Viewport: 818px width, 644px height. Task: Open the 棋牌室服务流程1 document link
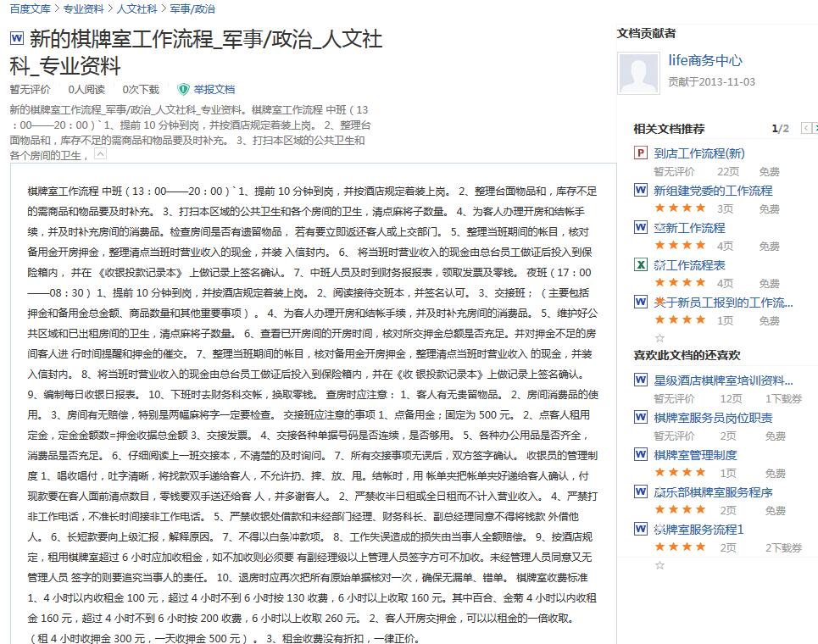(x=698, y=530)
